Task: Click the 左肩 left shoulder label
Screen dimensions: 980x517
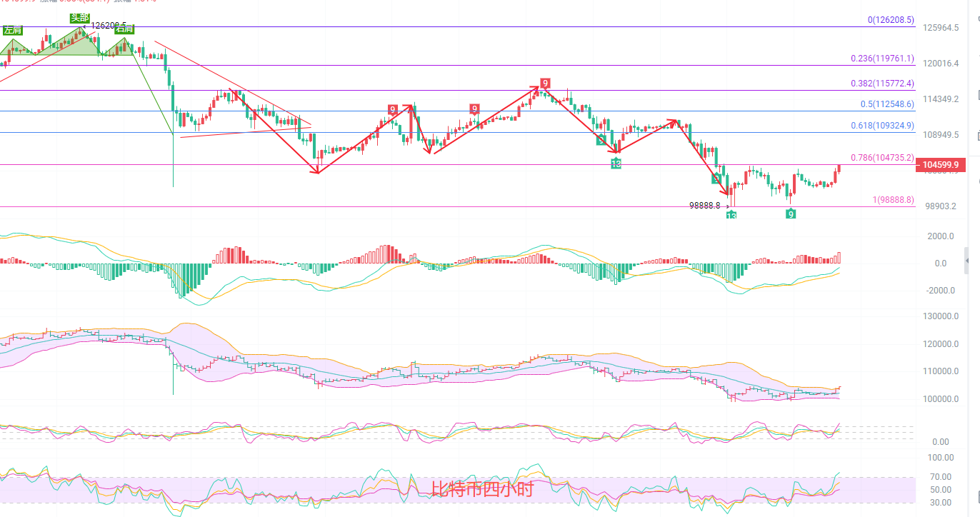Action: coord(12,30)
